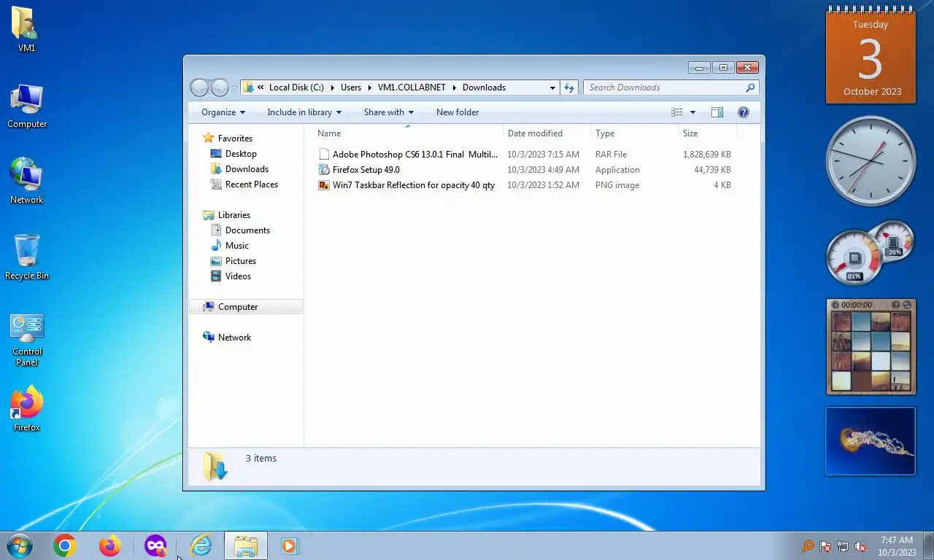Viewport: 934px width, 560px height.
Task: Open the Music library
Action: pos(236,246)
